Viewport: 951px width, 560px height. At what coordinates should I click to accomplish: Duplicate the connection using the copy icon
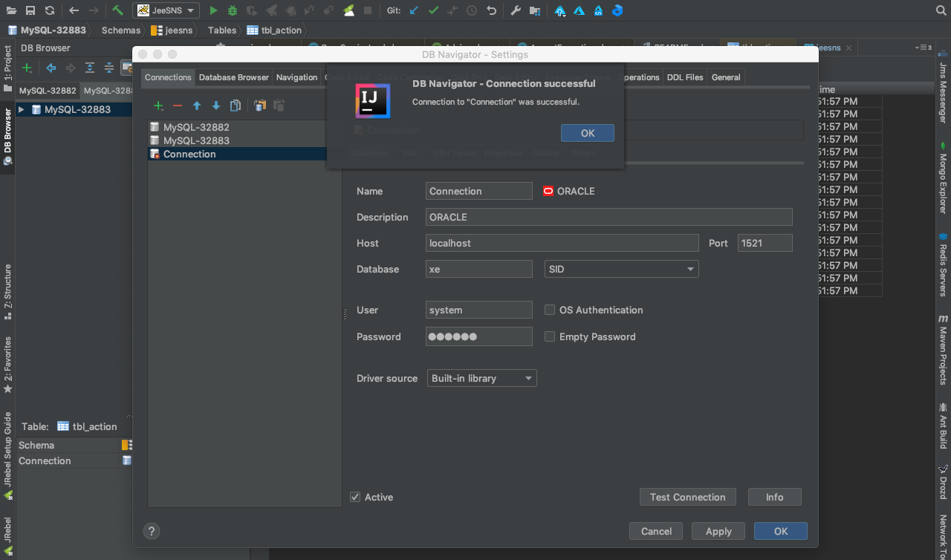pyautogui.click(x=236, y=105)
